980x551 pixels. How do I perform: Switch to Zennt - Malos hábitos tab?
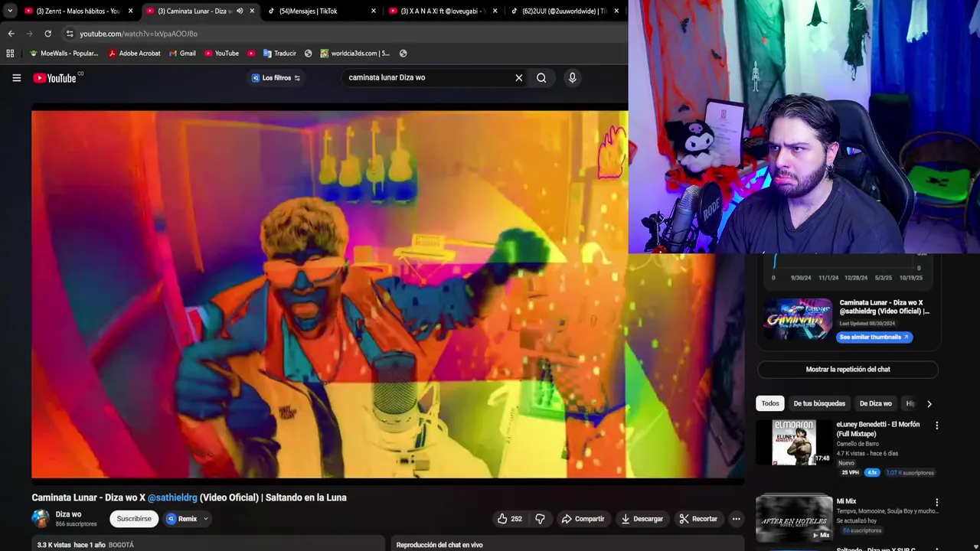(x=78, y=11)
